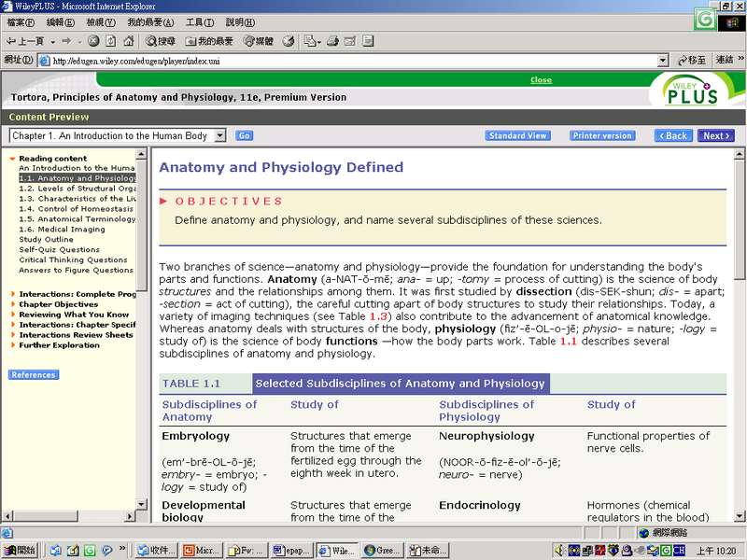Screen dimensions: 747x560
Task: Open the History clock icon
Action: pos(288,41)
